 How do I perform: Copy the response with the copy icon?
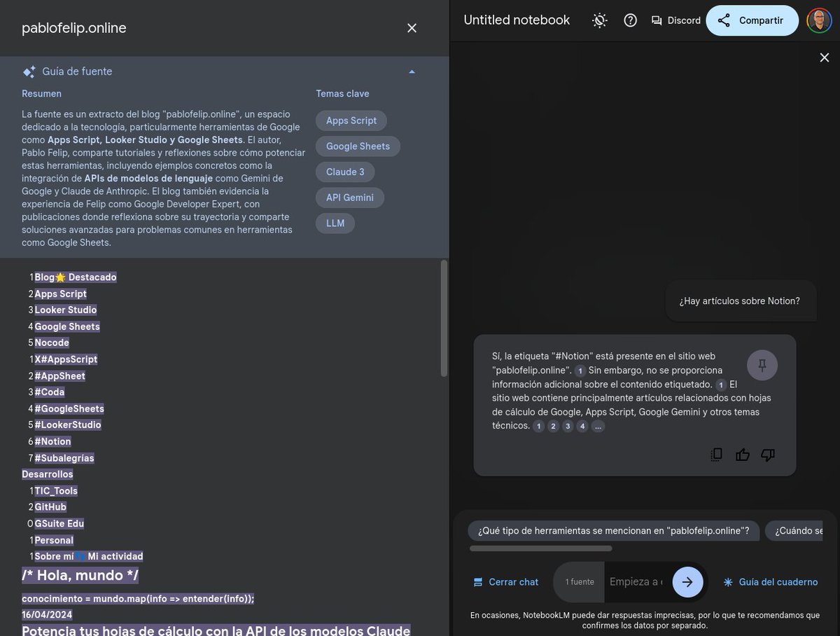coord(716,455)
